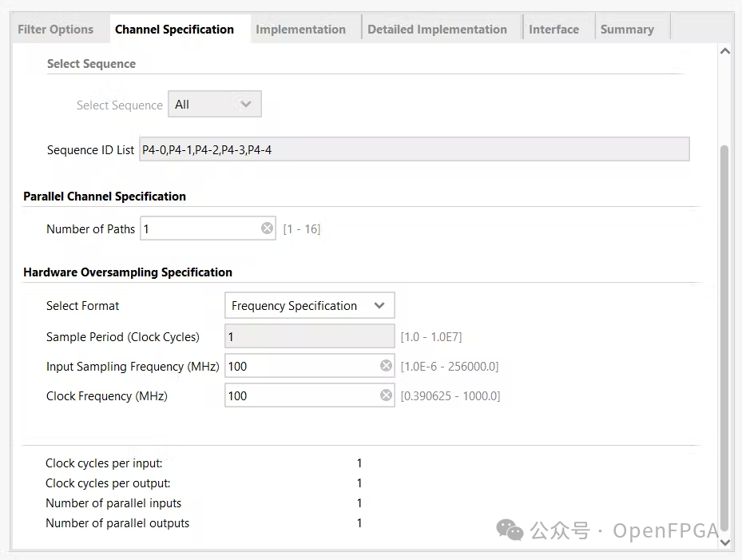Go to the Detailed Implementation tab
Viewport: 742px width, 560px height.
pos(437,30)
